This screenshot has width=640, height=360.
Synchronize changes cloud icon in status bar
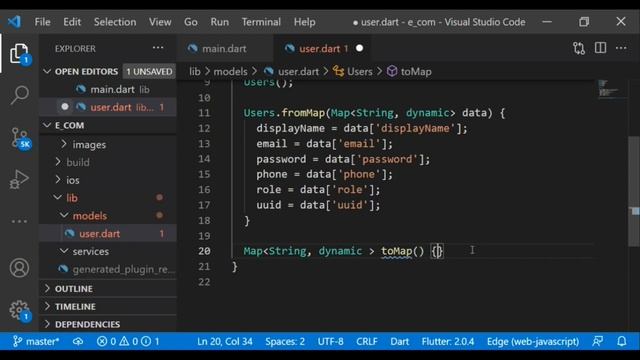(x=78, y=341)
